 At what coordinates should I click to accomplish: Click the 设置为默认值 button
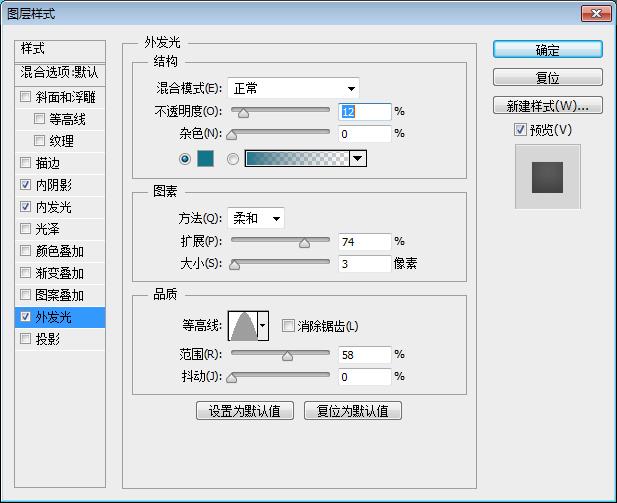pyautogui.click(x=245, y=411)
